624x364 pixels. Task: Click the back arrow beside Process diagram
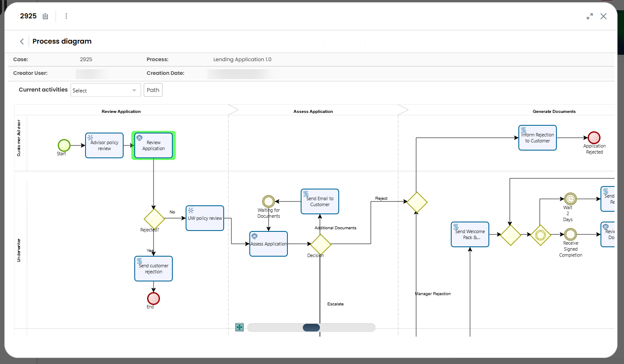click(x=21, y=41)
